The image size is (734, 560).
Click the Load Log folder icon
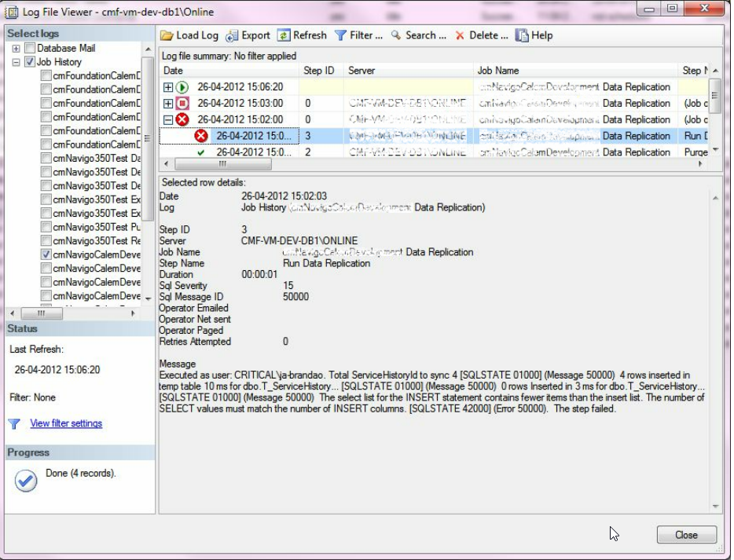tap(167, 35)
